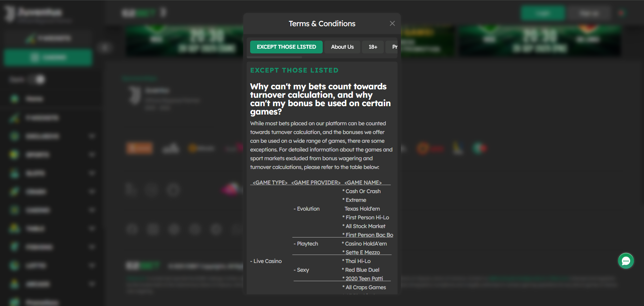
Task: Close the Terms & Conditions dialog
Action: (392, 24)
